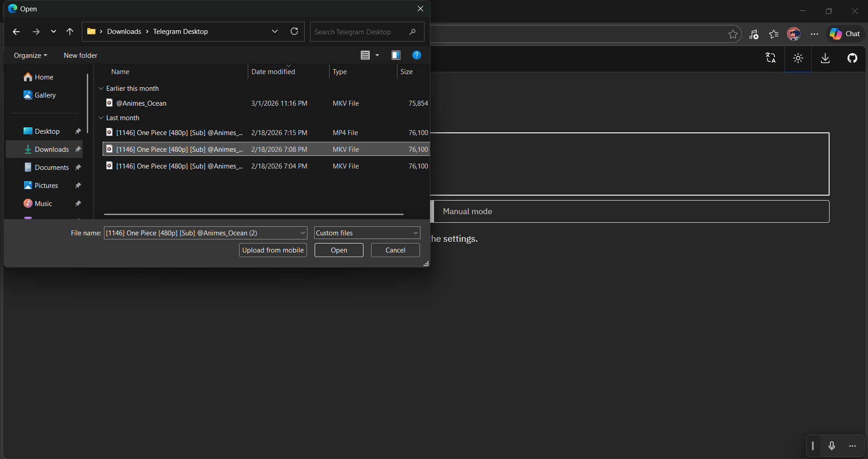This screenshot has height=459, width=868.
Task: Select the @Animes_Ocean MKV file
Action: (x=142, y=103)
